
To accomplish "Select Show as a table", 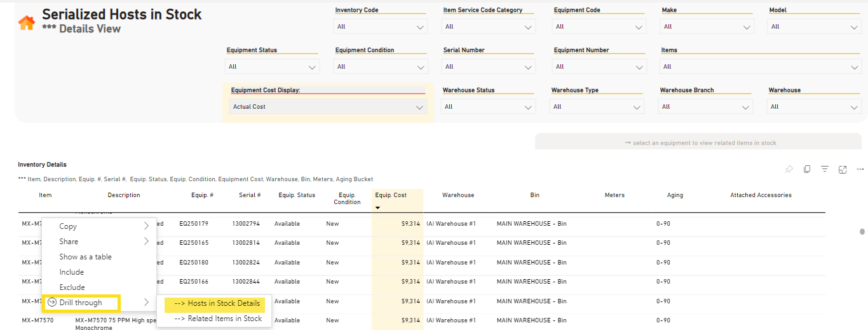I will [x=99, y=257].
